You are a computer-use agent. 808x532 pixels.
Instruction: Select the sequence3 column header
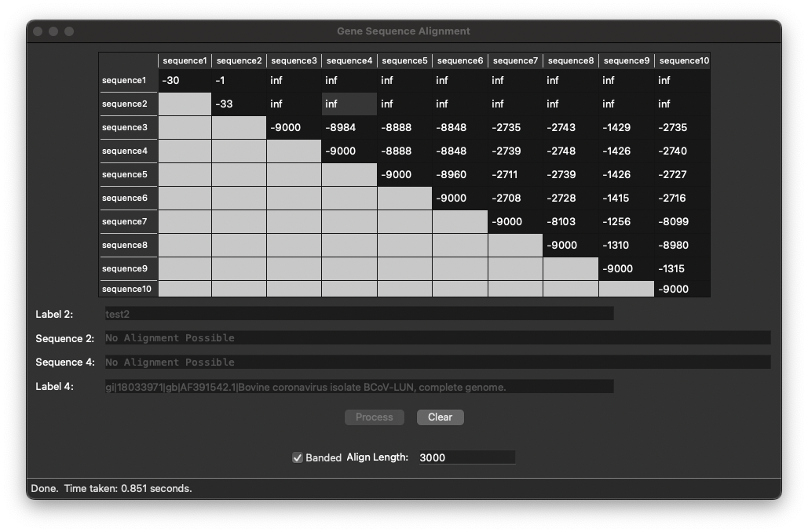294,60
